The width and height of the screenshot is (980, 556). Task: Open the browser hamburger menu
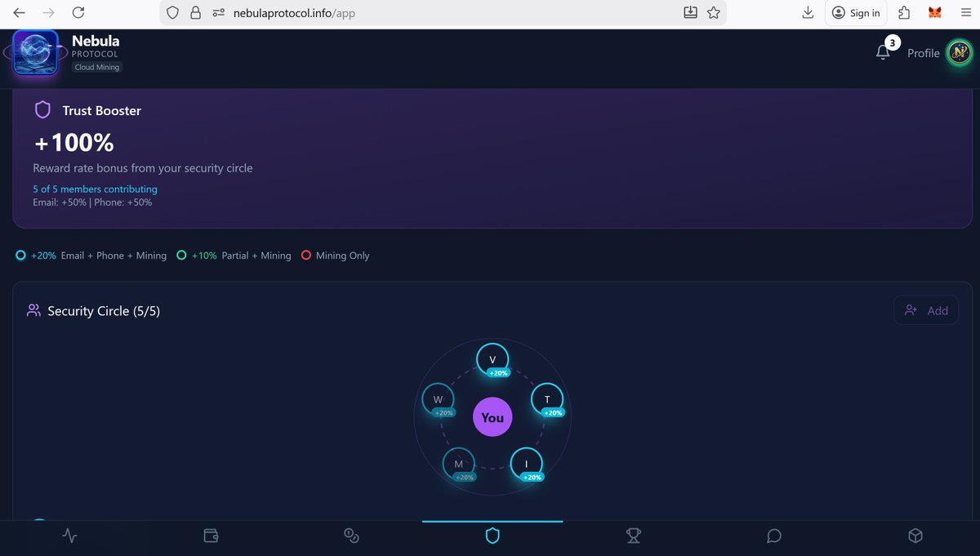pyautogui.click(x=965, y=12)
